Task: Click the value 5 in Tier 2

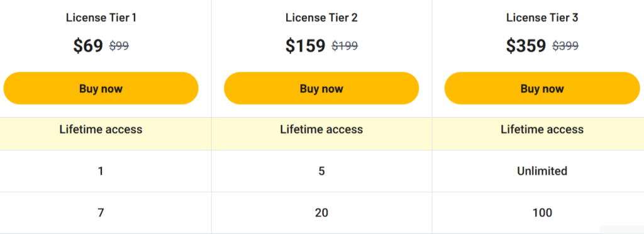Action: click(x=321, y=171)
